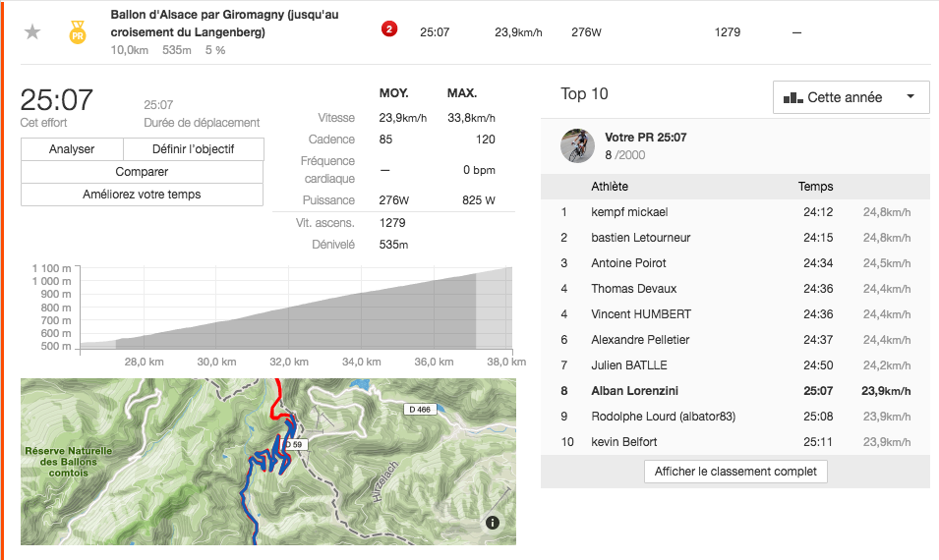Screen dimensions: 939x560
Task: Click Améliorez votre temps
Action: pyautogui.click(x=142, y=195)
